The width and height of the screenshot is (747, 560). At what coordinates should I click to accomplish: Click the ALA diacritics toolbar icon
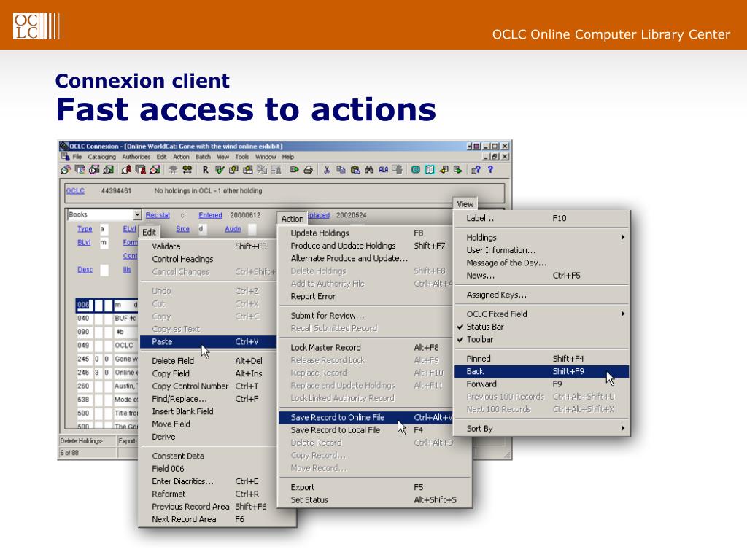click(x=383, y=169)
